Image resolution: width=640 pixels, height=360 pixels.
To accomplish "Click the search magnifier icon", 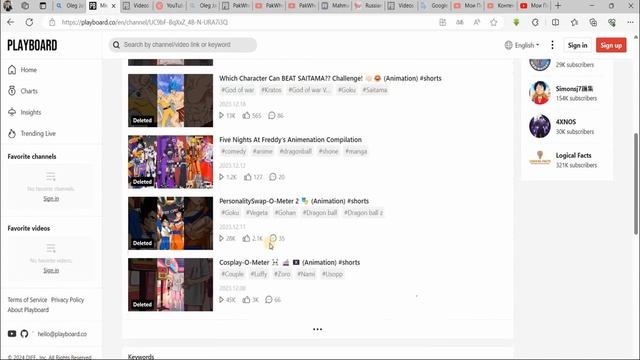I will coord(116,45).
